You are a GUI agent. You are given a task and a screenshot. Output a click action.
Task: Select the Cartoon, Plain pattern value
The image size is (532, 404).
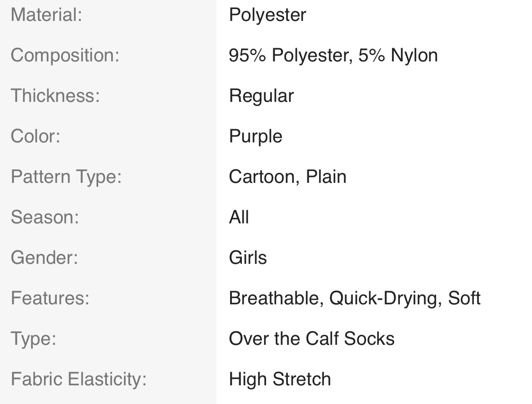[287, 177]
